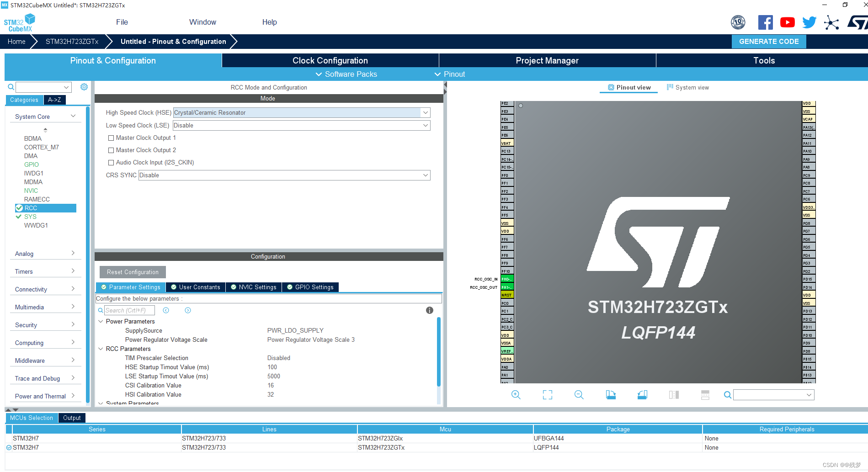Enable Master Clock Output 1 checkbox

point(111,138)
